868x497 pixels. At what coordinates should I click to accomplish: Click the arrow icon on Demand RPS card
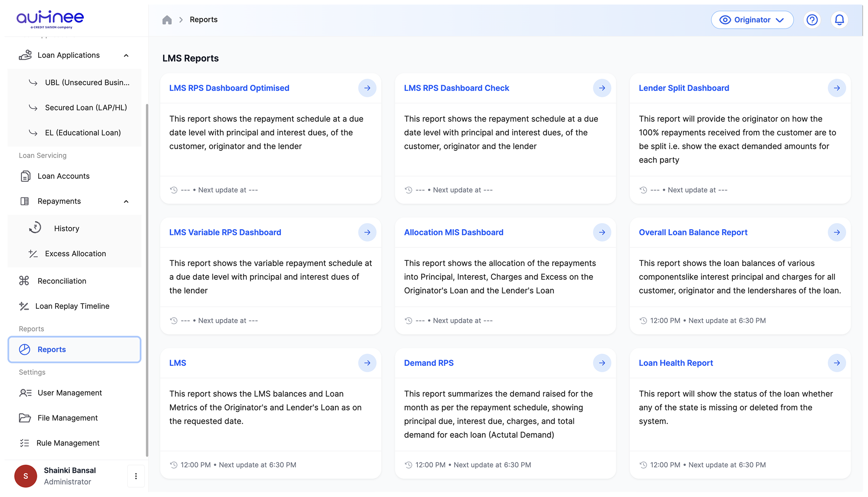(602, 363)
